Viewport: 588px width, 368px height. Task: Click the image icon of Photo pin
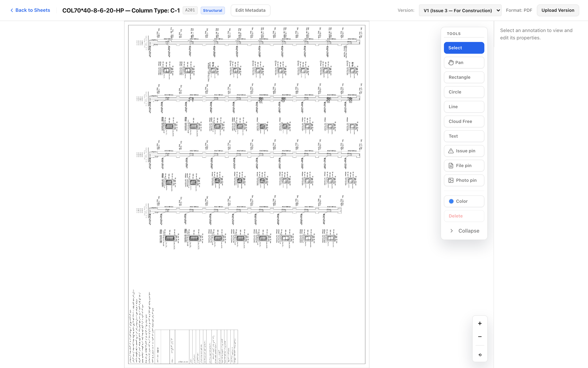[x=451, y=180]
